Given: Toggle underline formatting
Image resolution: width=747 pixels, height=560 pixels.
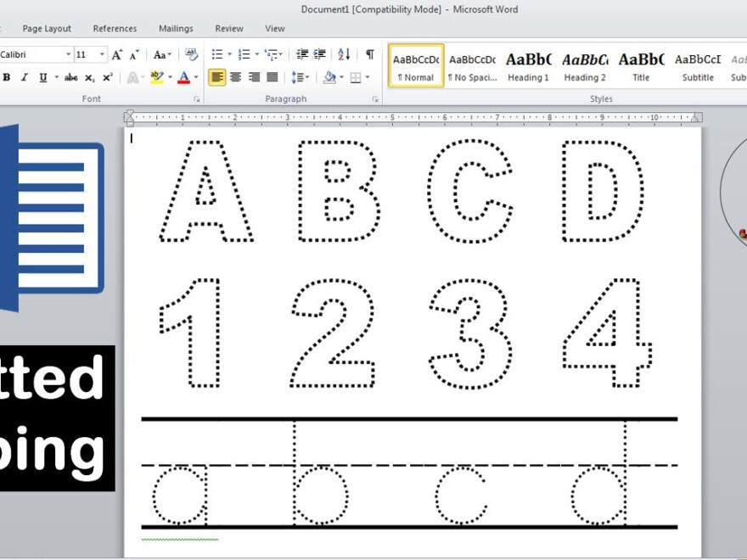Looking at the screenshot, I should [x=43, y=77].
